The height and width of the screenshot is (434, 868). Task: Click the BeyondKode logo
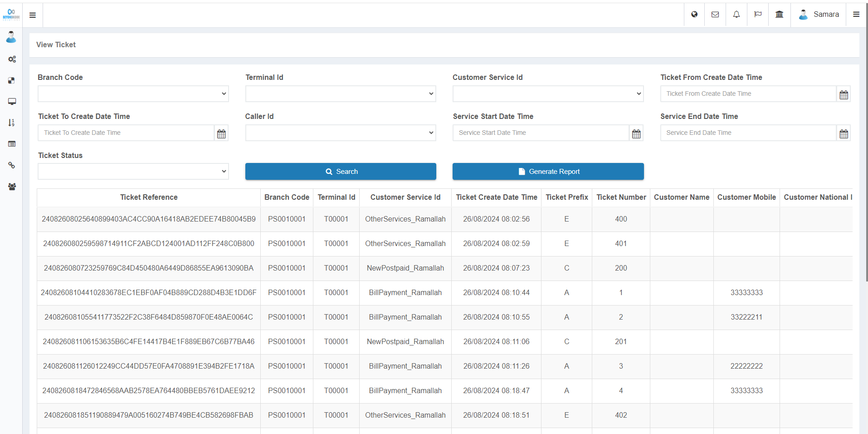pyautogui.click(x=11, y=15)
